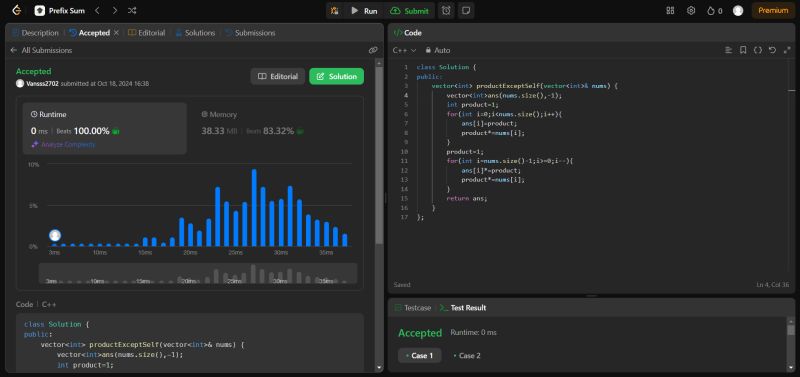Reset code to default with undo icon
The width and height of the screenshot is (800, 377).
coord(772,50)
